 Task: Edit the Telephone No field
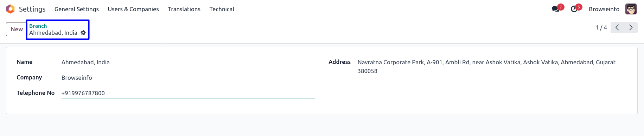pyautogui.click(x=188, y=93)
